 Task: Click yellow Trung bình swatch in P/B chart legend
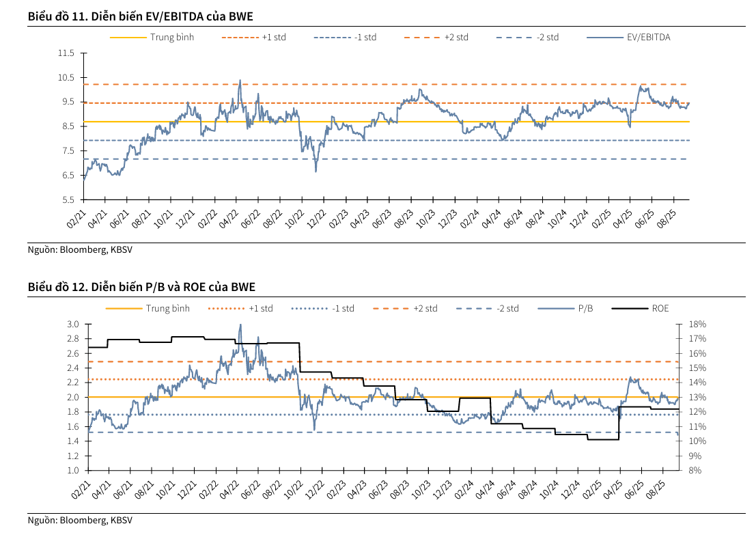123,308
